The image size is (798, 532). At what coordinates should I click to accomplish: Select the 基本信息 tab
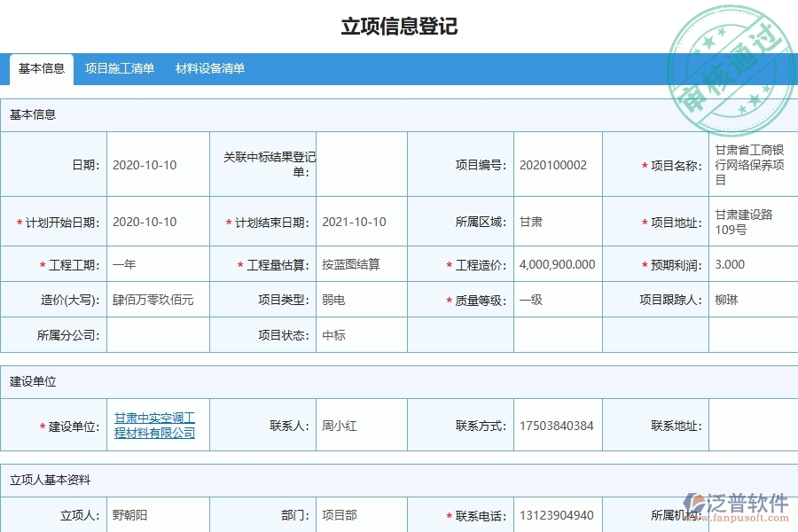coord(42,67)
